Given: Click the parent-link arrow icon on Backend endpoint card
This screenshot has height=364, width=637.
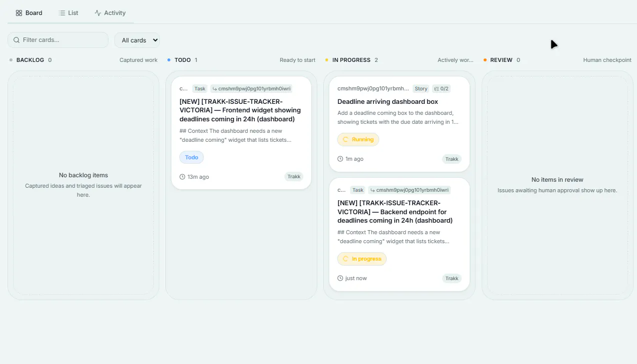Looking at the screenshot, I should [373, 190].
